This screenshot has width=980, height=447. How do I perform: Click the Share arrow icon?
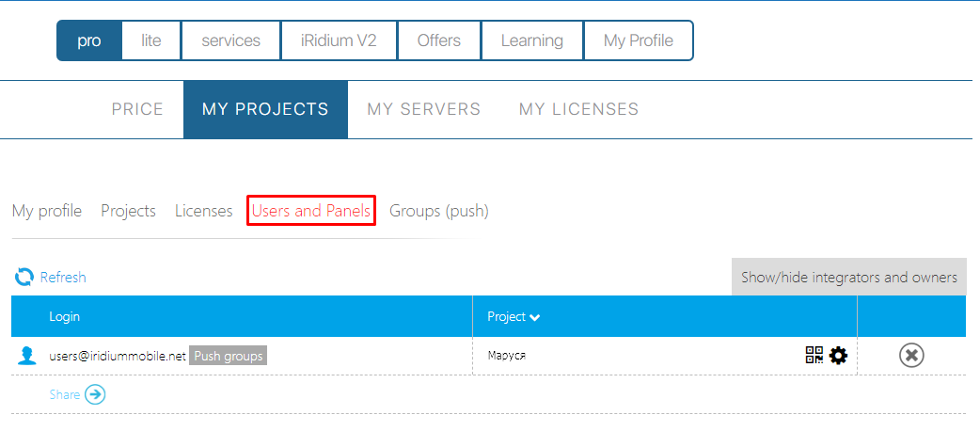click(95, 394)
